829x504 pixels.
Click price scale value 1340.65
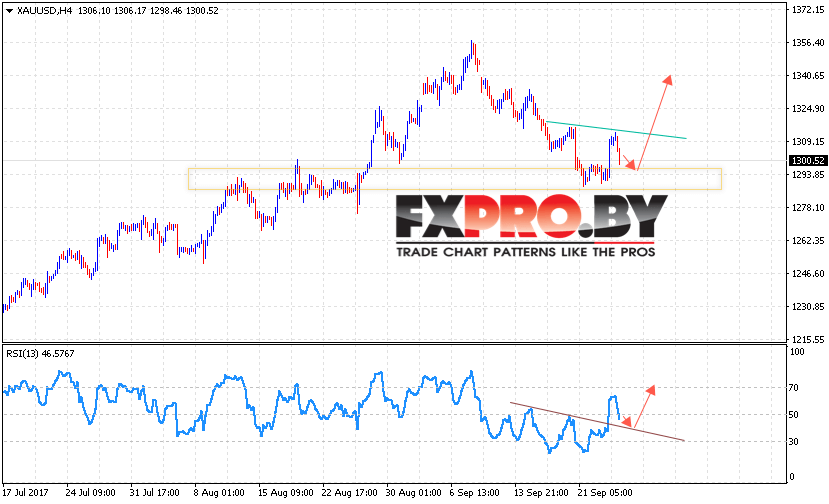[x=808, y=76]
